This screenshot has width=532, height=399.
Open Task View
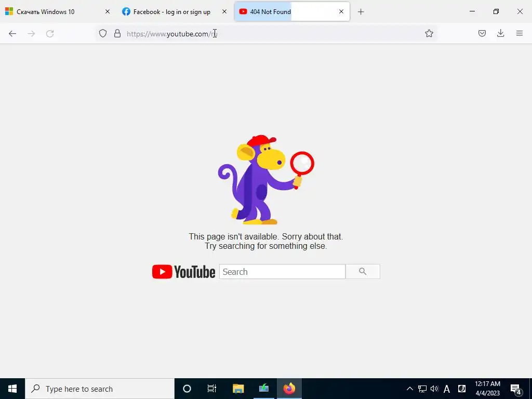[x=212, y=389]
